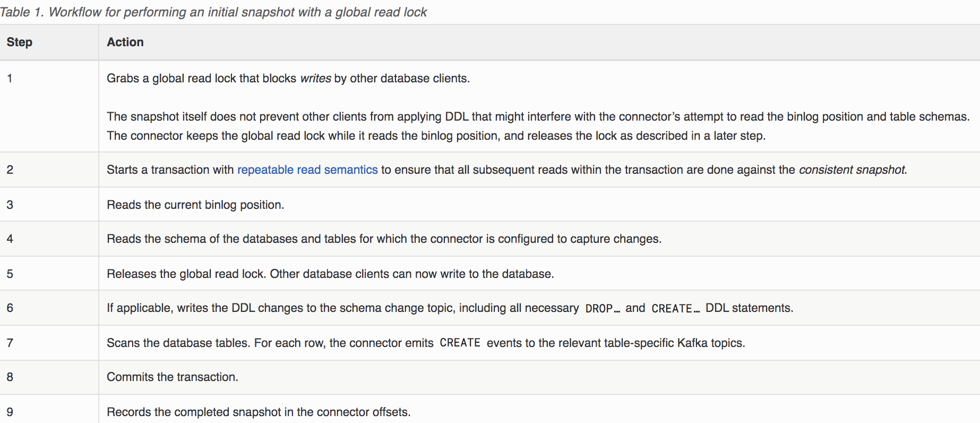Open the repeatable read semantics link
The width and height of the screenshot is (980, 423).
tap(307, 170)
